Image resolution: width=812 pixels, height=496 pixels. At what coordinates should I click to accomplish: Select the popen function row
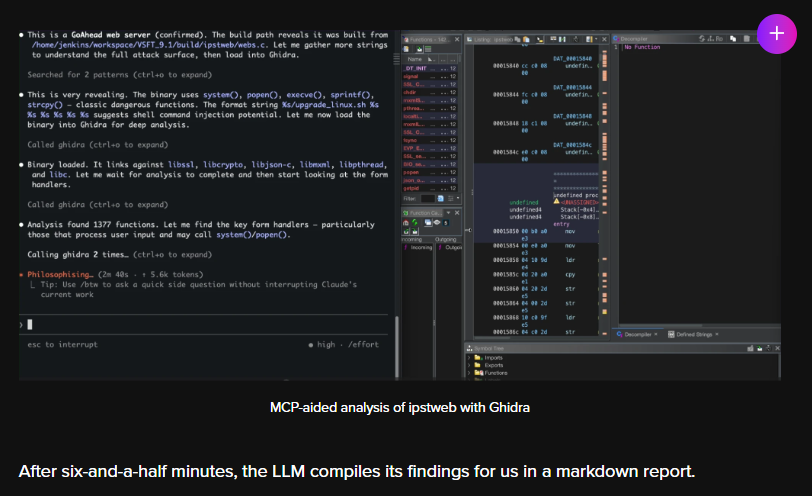tap(429, 172)
